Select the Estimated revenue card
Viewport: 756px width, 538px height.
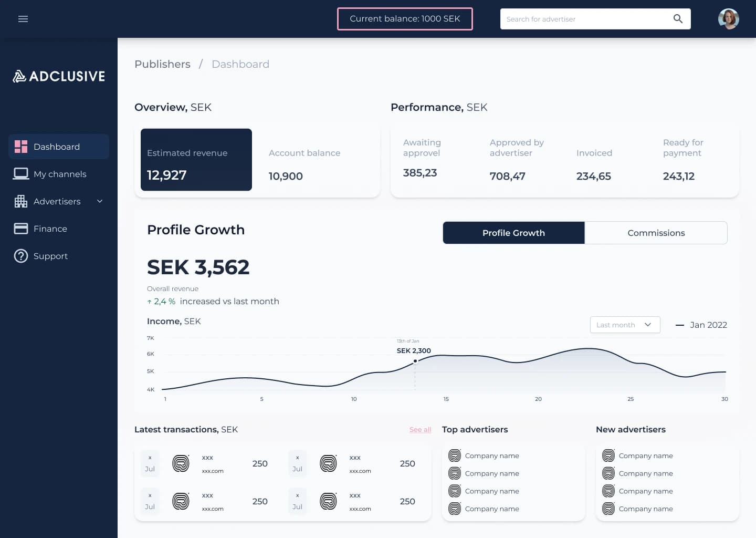[x=196, y=160]
